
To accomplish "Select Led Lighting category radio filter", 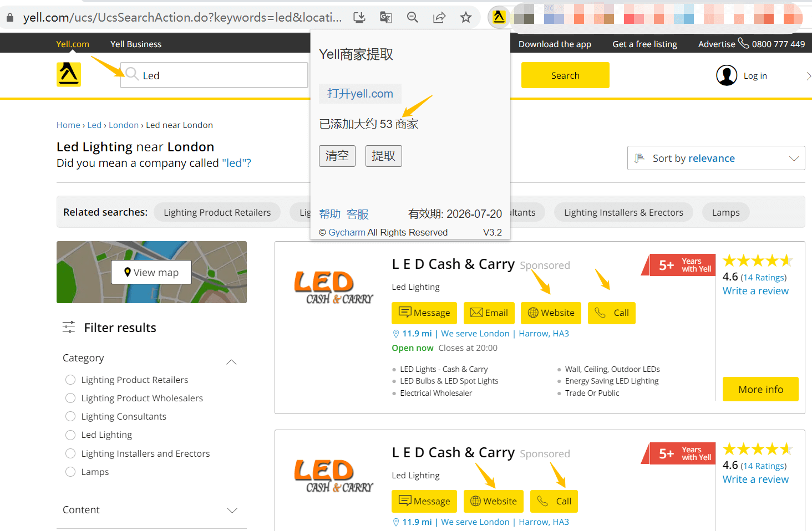I will [x=70, y=435].
